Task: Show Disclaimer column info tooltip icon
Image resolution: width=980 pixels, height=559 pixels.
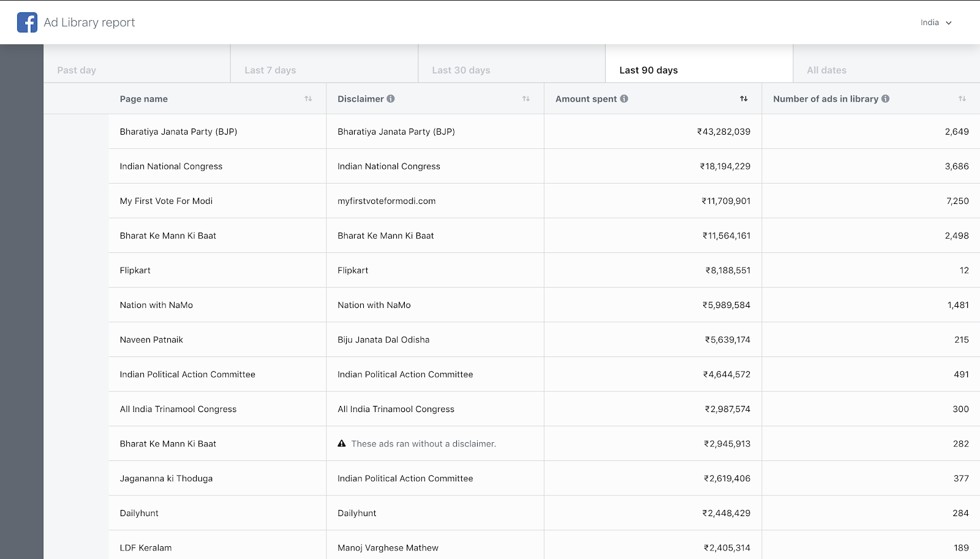Action: (x=391, y=99)
